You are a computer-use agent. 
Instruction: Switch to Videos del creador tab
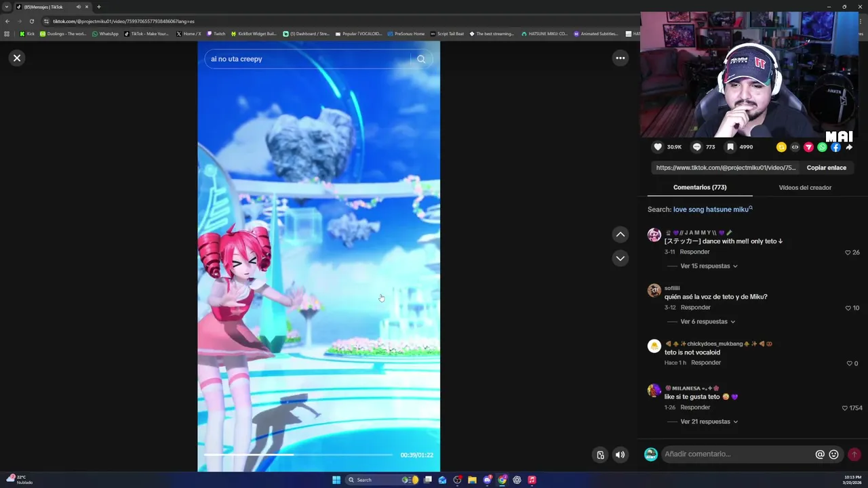pyautogui.click(x=805, y=188)
